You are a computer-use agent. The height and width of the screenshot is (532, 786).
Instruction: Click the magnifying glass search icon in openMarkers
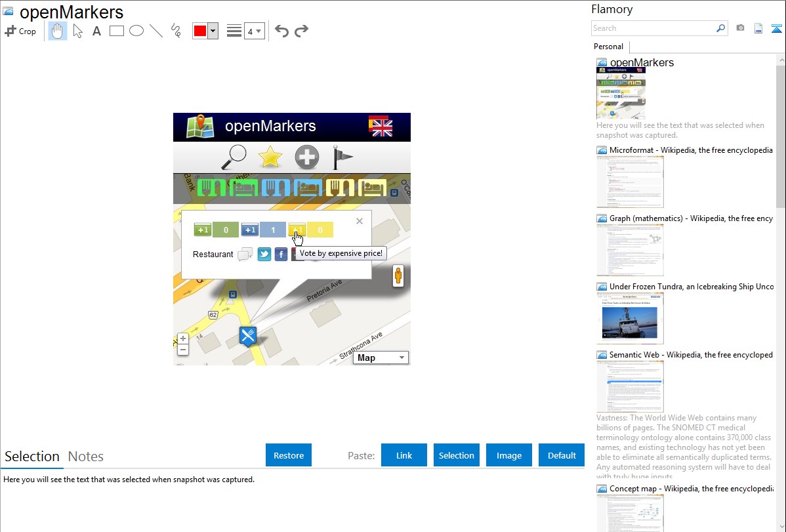pos(234,157)
